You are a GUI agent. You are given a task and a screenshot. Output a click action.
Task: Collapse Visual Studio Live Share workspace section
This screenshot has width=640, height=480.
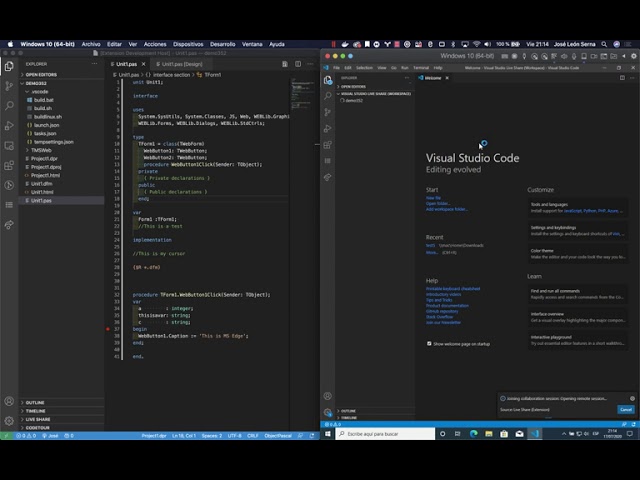(375, 93)
